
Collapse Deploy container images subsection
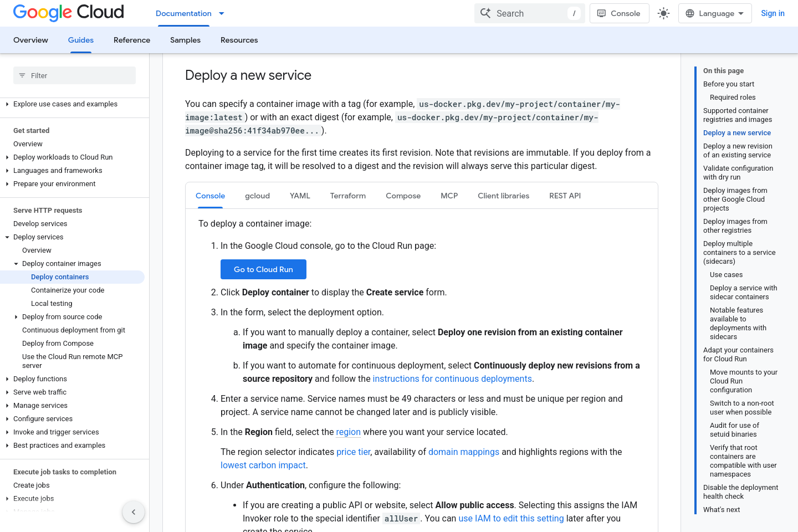[x=16, y=264]
